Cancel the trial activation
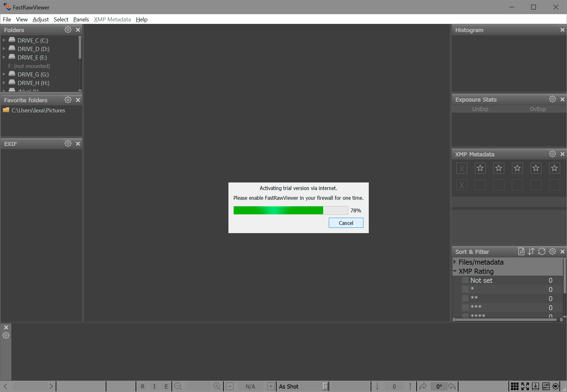This screenshot has height=392, width=567. click(346, 223)
